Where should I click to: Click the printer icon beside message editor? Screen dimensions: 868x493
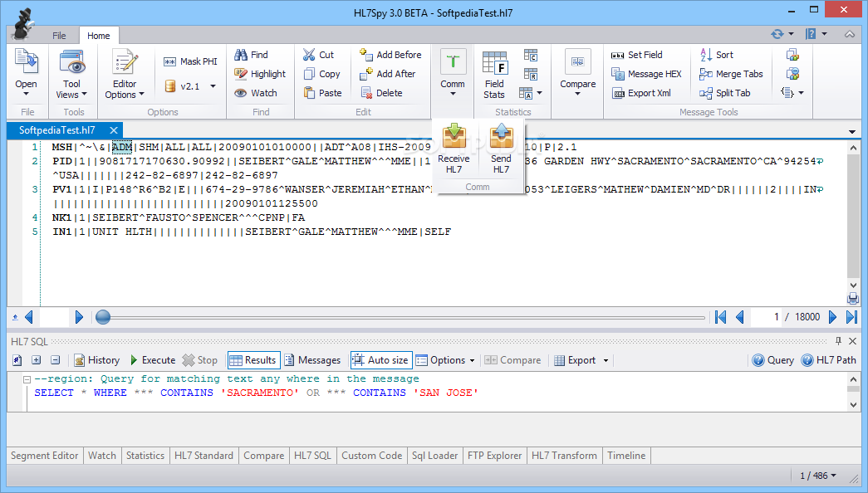852,299
